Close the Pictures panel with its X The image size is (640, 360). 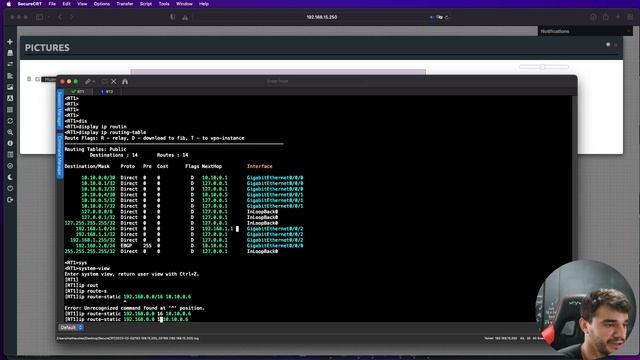pyautogui.click(x=616, y=44)
